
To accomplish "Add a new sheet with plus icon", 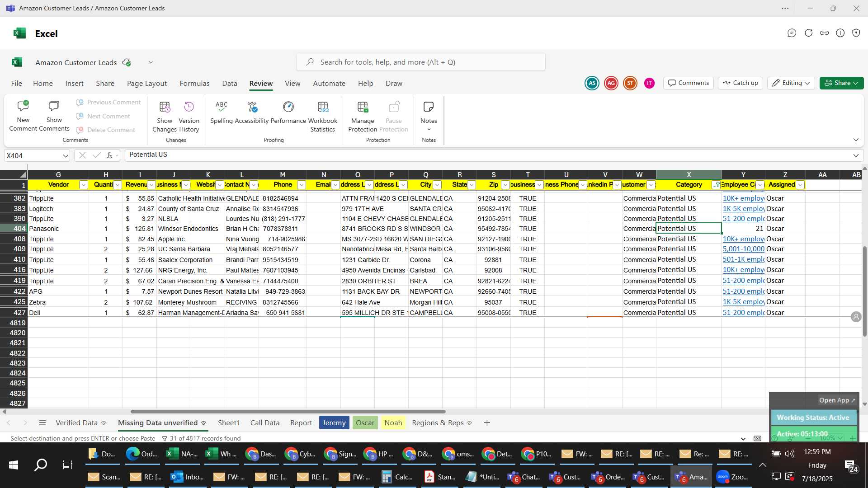I will 487,423.
